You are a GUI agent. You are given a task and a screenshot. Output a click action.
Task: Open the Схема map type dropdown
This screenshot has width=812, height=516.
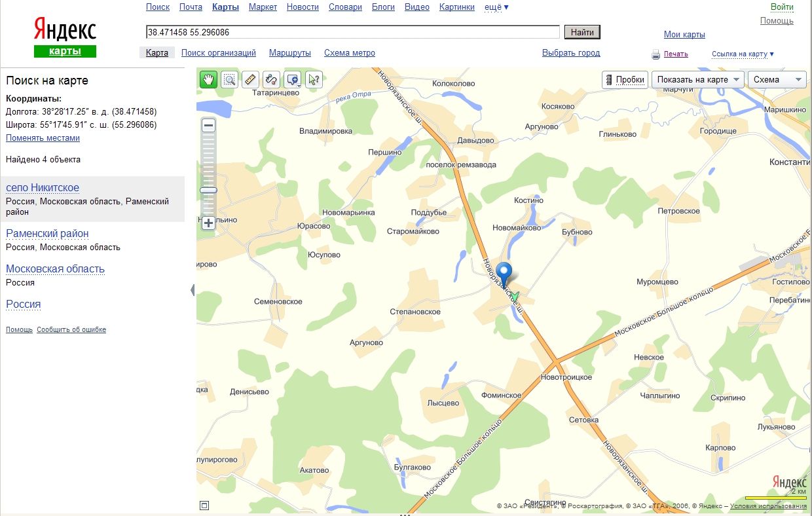point(777,80)
